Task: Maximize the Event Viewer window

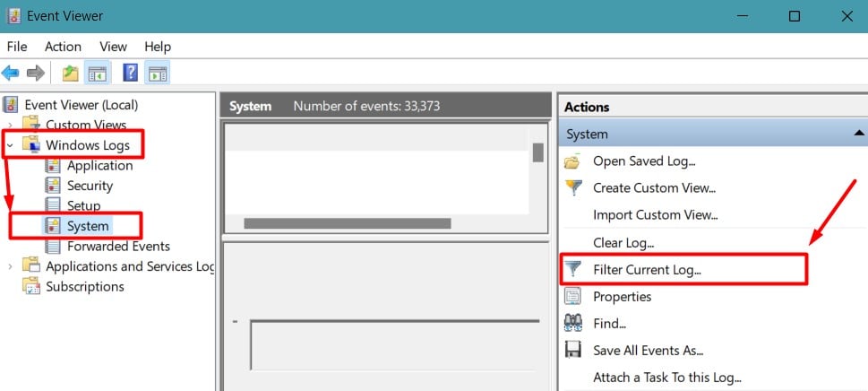Action: [794, 16]
